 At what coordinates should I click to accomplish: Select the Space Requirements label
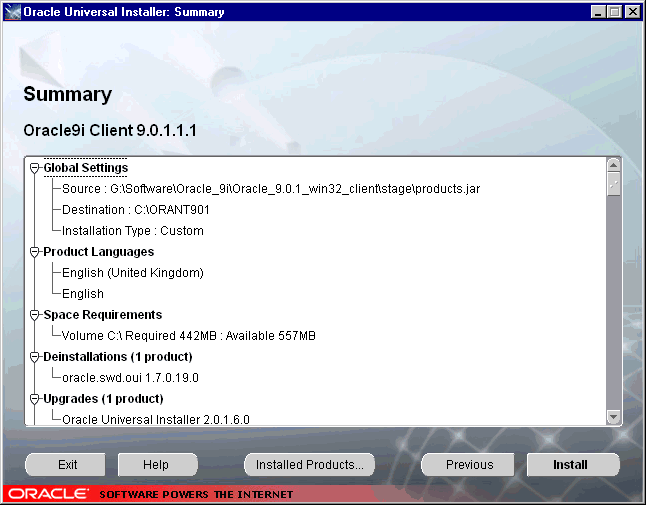(x=103, y=315)
